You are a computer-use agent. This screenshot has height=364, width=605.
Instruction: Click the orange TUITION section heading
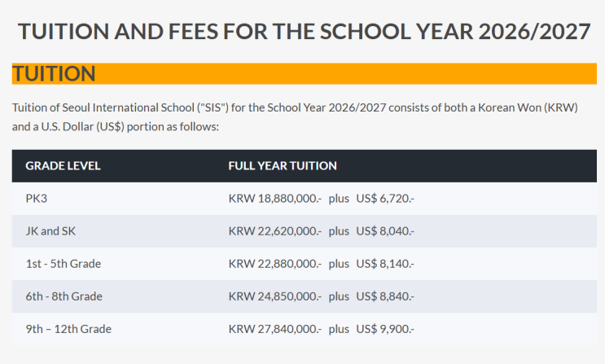point(55,74)
